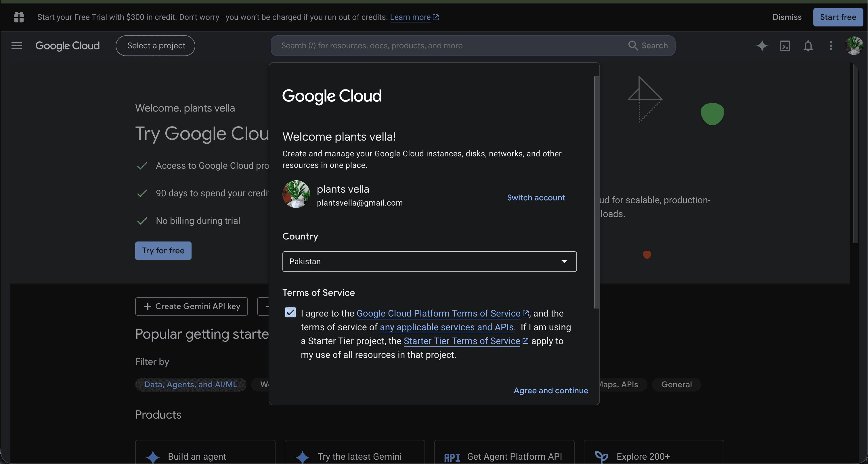Click Agree and continue
The image size is (868, 464).
[x=550, y=390]
